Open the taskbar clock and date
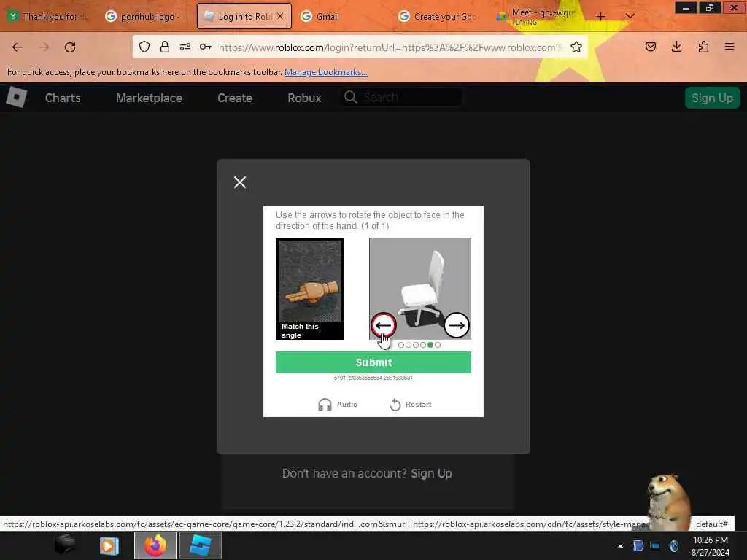Screen dimensions: 747x560 (x=711, y=546)
